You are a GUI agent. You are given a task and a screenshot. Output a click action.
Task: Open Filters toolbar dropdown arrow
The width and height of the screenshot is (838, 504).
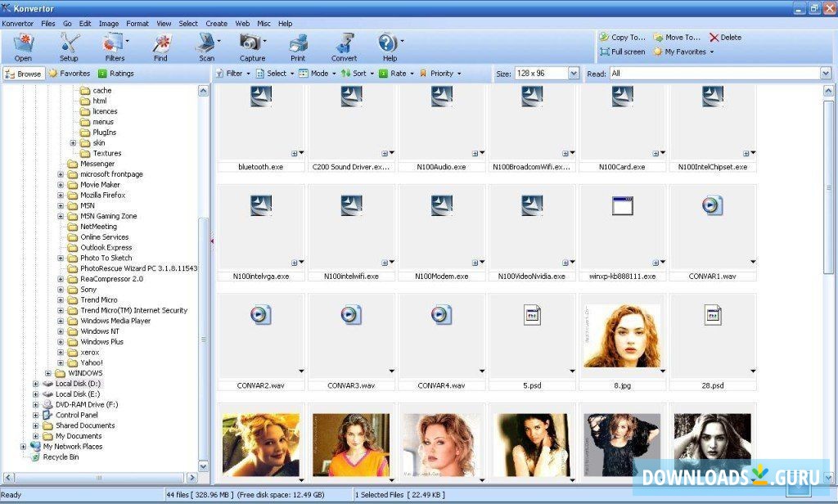coord(127,41)
